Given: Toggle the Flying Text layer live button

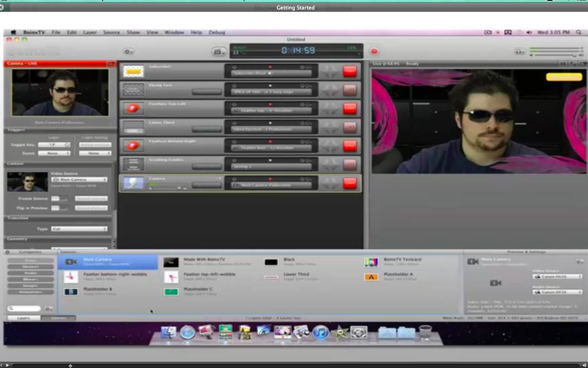Looking at the screenshot, I should pyautogui.click(x=350, y=90).
